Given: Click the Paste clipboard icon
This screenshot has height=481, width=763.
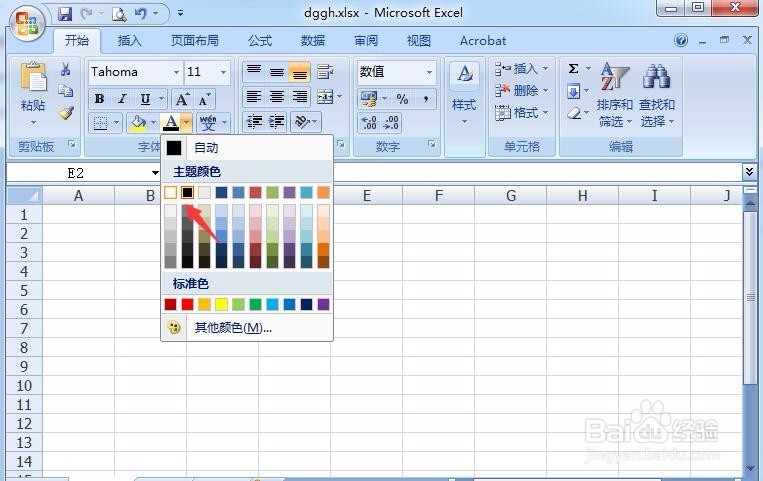Looking at the screenshot, I should pyautogui.click(x=33, y=78).
